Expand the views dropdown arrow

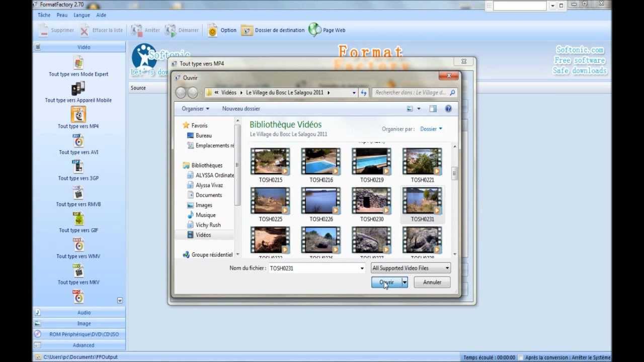(419, 109)
